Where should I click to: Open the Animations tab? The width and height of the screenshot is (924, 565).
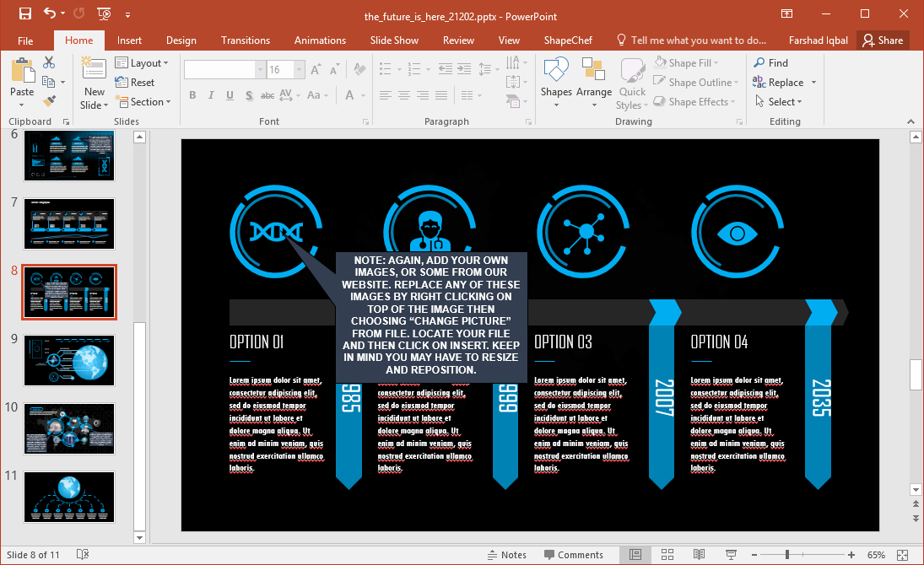320,40
